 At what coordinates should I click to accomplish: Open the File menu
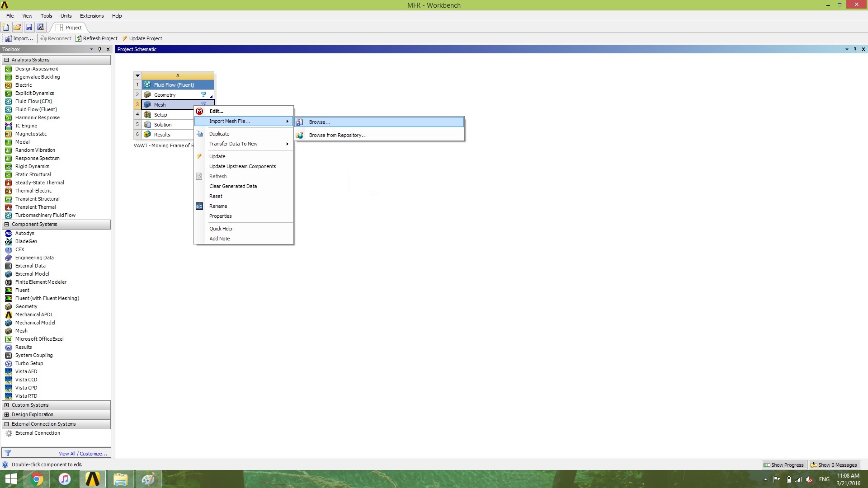pyautogui.click(x=10, y=16)
